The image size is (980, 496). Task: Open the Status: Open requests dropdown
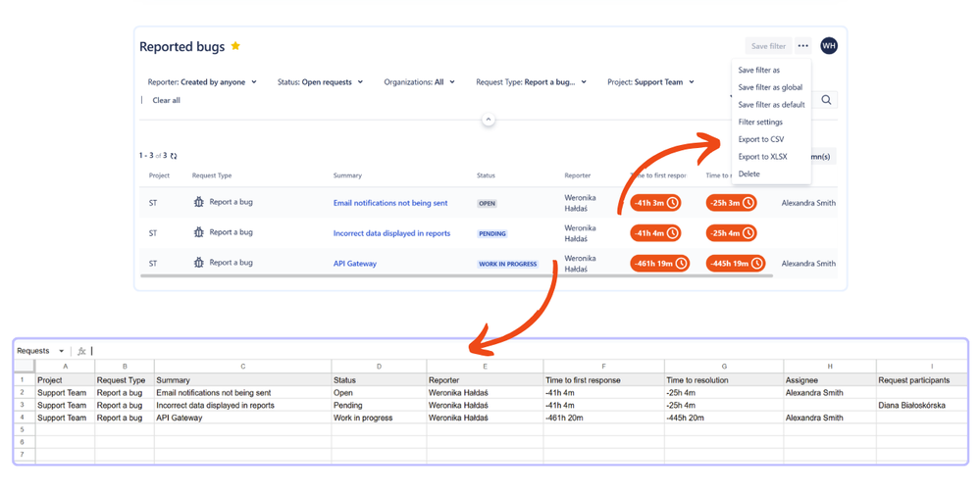point(320,81)
